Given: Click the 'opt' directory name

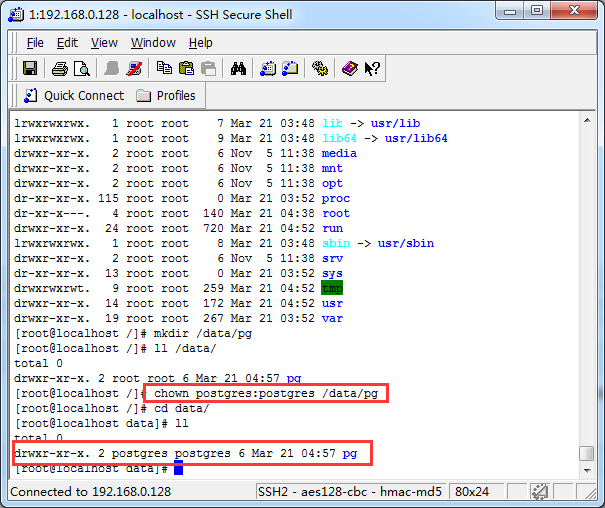Looking at the screenshot, I should coord(332,183).
